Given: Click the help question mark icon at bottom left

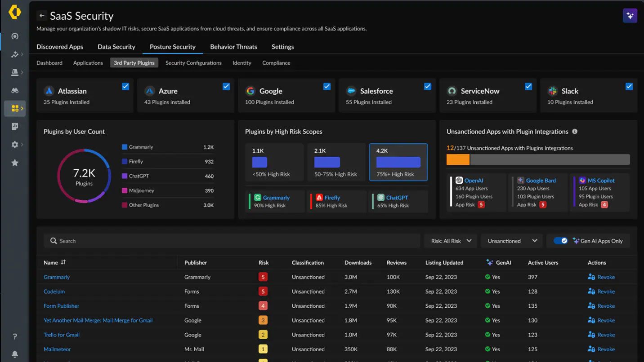Looking at the screenshot, I should (x=15, y=336).
